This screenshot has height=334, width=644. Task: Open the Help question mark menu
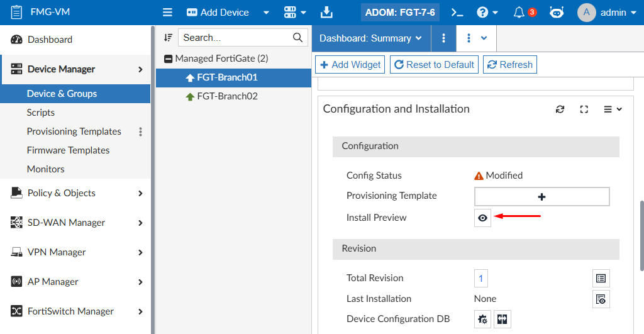coord(487,13)
